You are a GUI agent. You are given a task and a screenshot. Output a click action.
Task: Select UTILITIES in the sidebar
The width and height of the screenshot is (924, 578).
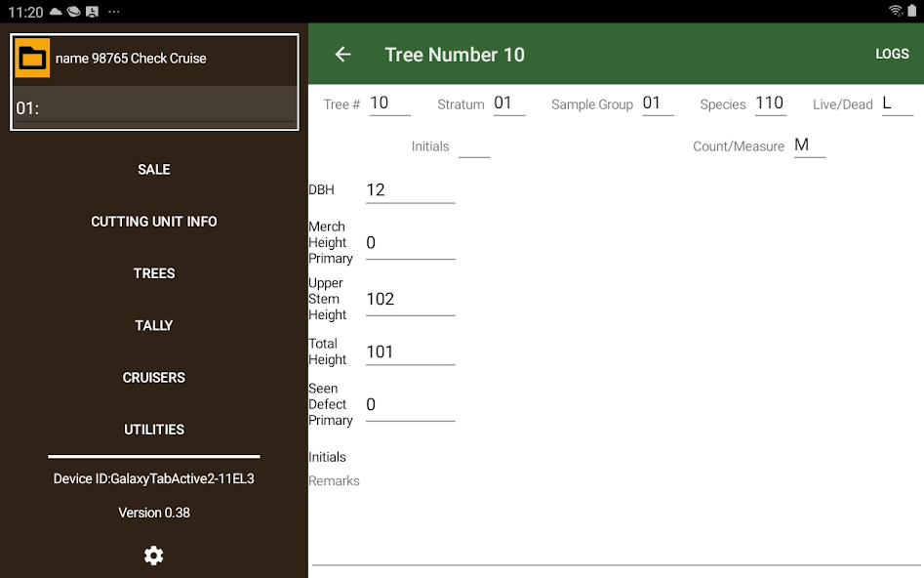tap(154, 430)
